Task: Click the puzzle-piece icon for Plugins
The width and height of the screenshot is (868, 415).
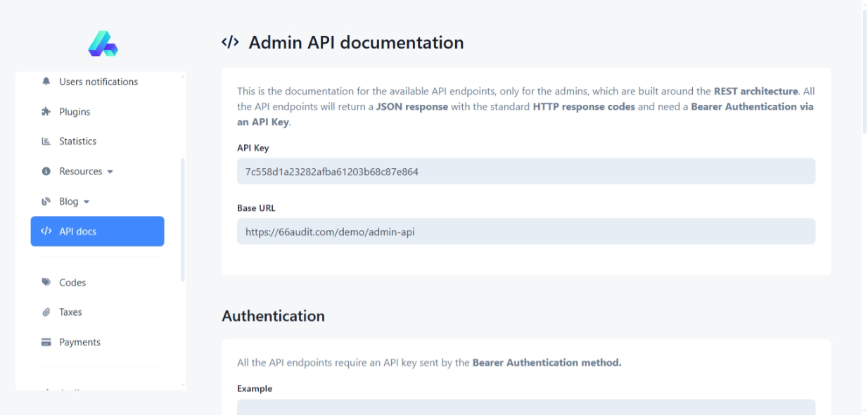Action: (x=46, y=112)
